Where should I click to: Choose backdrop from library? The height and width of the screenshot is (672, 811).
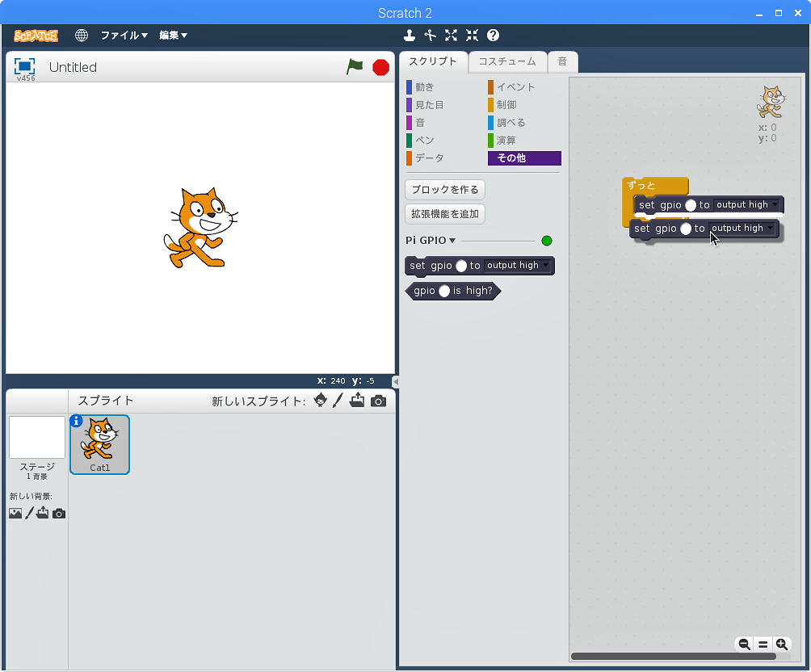coord(15,513)
